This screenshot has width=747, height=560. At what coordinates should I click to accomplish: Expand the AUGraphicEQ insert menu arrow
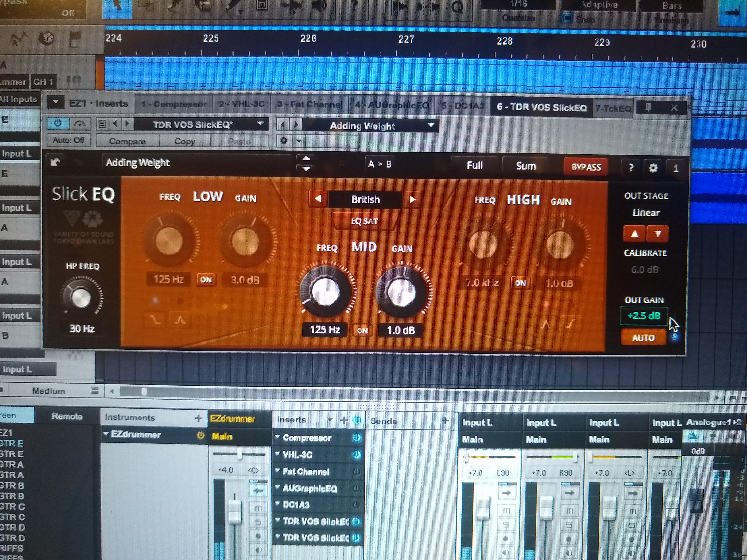[278, 487]
